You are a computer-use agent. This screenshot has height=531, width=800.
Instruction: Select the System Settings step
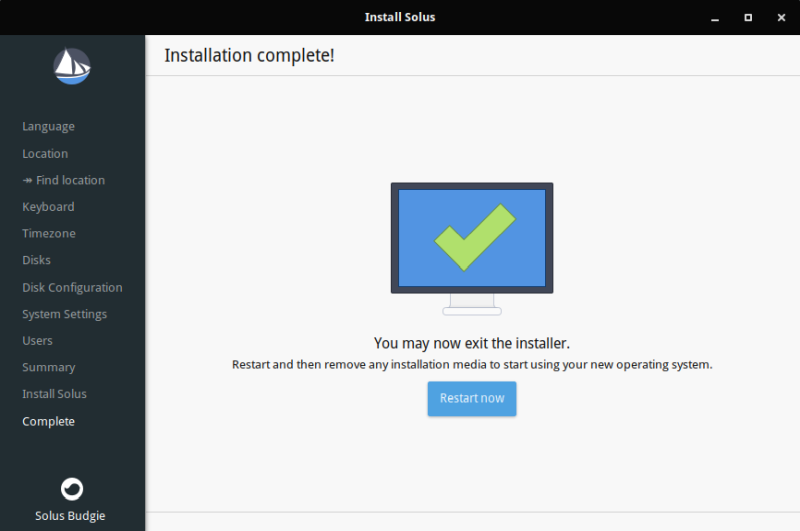click(x=64, y=314)
